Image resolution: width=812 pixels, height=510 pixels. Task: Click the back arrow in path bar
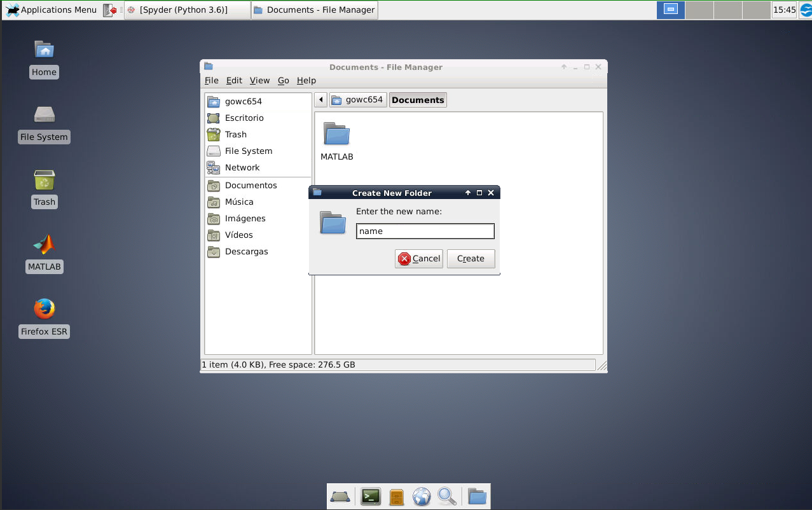[321, 100]
